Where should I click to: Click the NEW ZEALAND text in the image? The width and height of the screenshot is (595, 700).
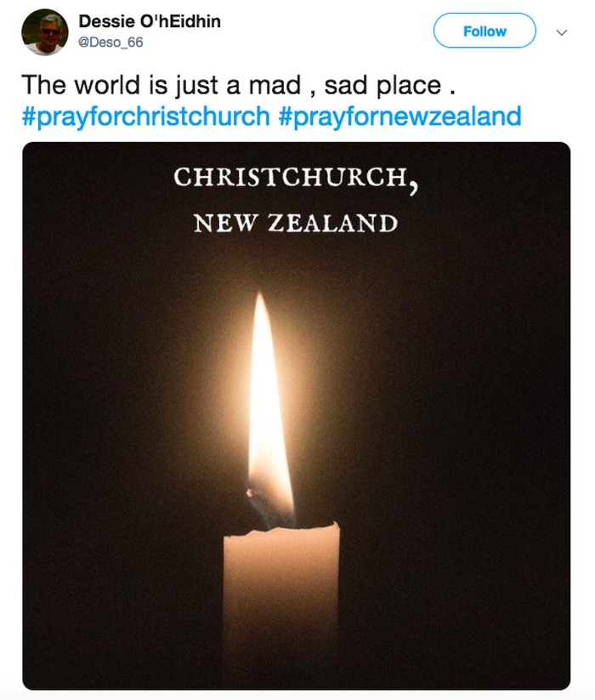pyautogui.click(x=295, y=224)
